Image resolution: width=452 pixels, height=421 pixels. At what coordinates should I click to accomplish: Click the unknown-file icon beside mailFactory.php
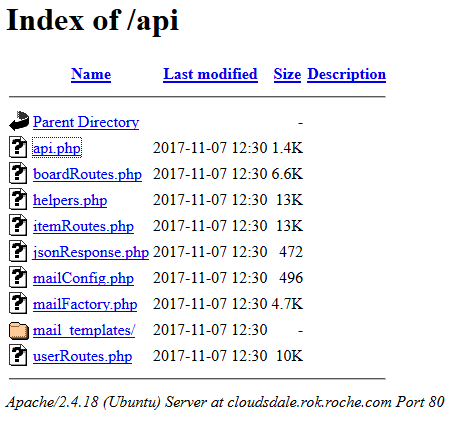click(18, 303)
